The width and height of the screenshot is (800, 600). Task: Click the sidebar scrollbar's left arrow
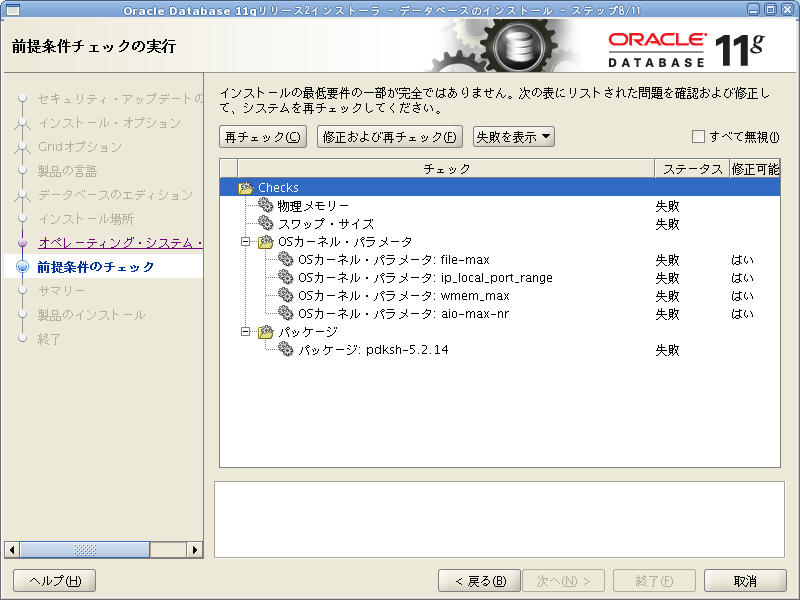12,550
